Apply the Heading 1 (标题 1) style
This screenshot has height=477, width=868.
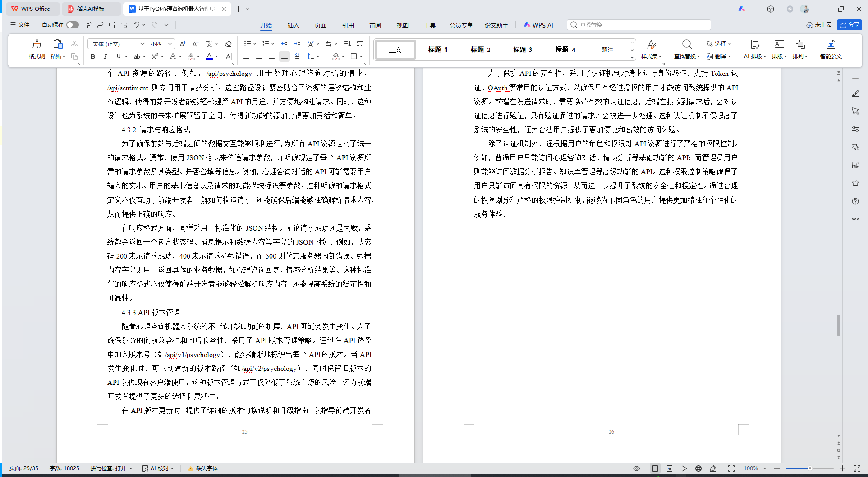tap(438, 50)
